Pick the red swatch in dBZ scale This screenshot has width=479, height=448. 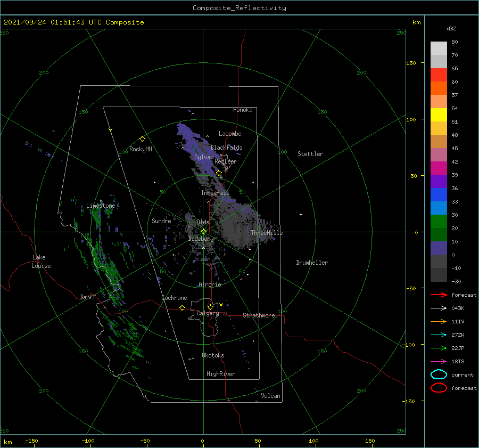[439, 75]
